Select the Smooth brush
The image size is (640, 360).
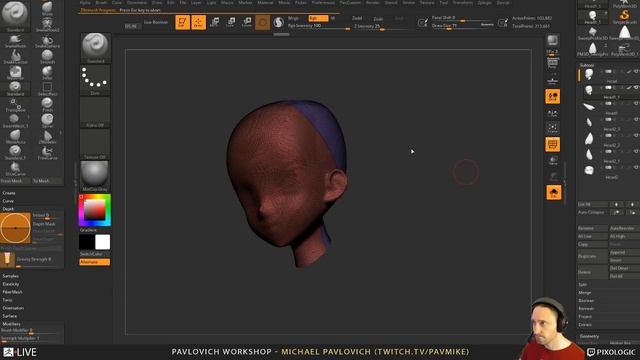47,57
